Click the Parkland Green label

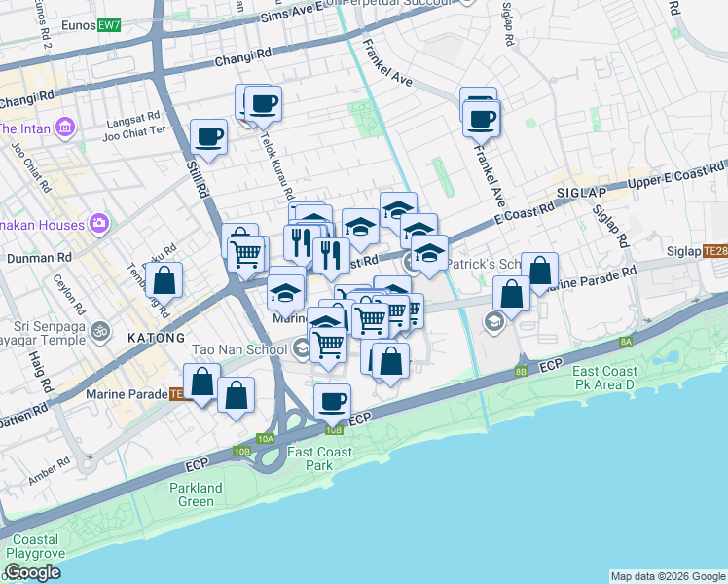click(x=196, y=494)
